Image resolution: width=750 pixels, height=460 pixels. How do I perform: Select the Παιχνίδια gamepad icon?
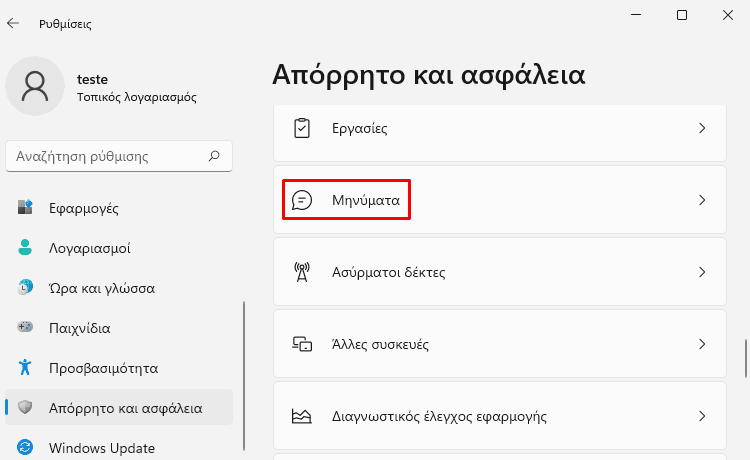(x=25, y=327)
